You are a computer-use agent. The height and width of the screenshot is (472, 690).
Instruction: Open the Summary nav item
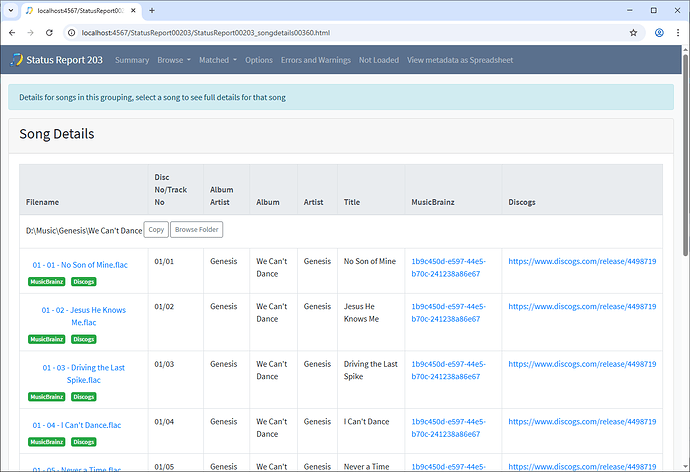point(132,60)
